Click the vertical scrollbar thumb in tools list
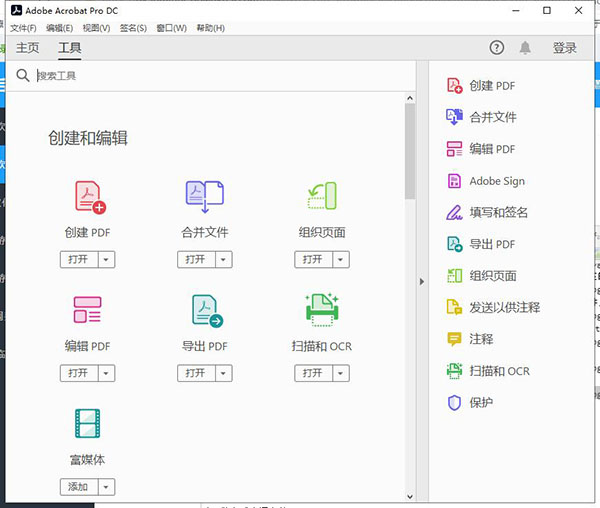The image size is (600, 508). 410,151
